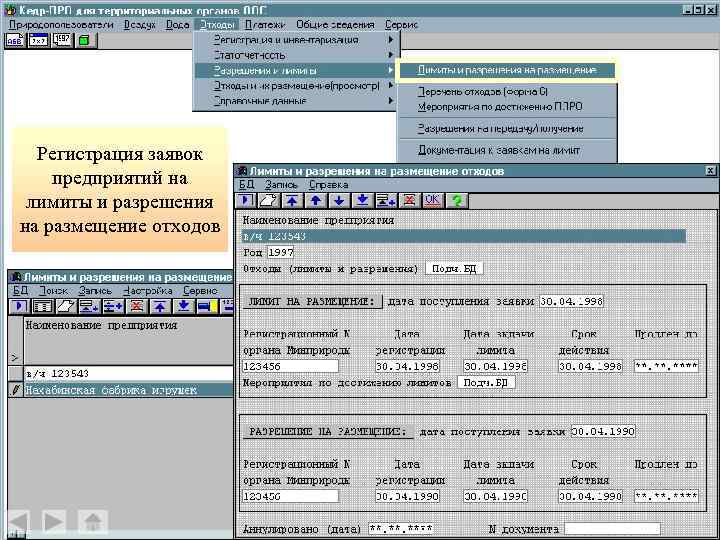Click the OK icon in front window toolbar
The height and width of the screenshot is (540, 720).
point(433,201)
